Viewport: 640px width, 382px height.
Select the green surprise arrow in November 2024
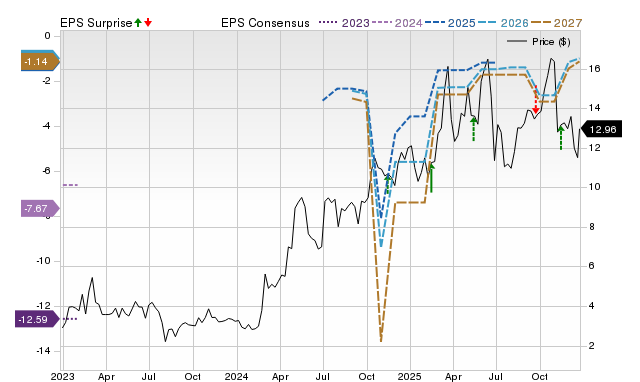(x=388, y=184)
